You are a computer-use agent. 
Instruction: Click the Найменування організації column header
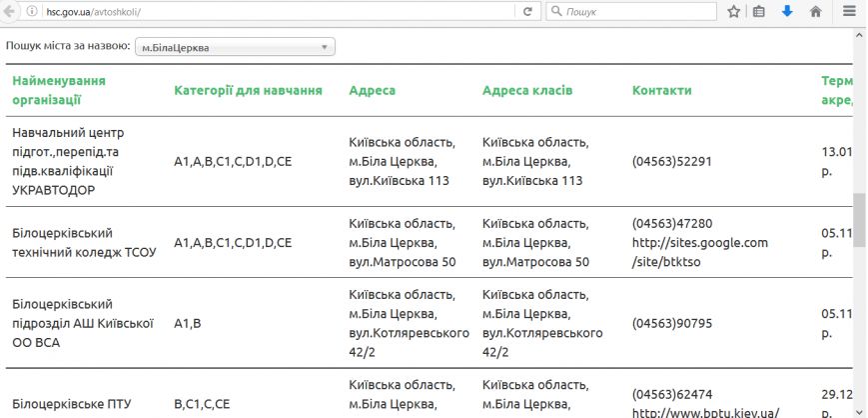pyautogui.click(x=59, y=90)
